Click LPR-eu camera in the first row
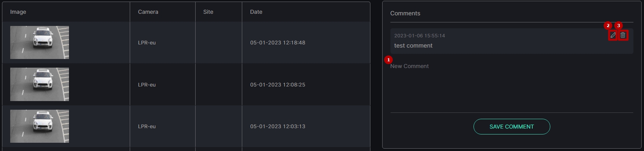The image size is (644, 151). coord(147,42)
